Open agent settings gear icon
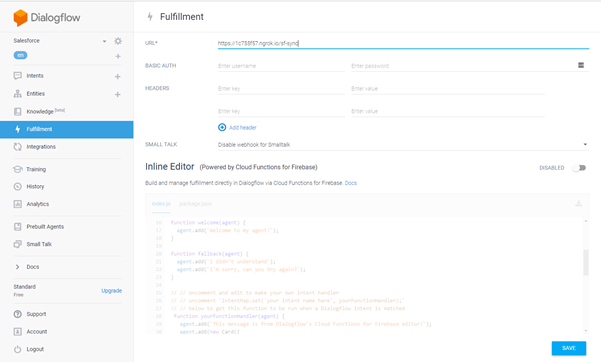 tap(118, 41)
